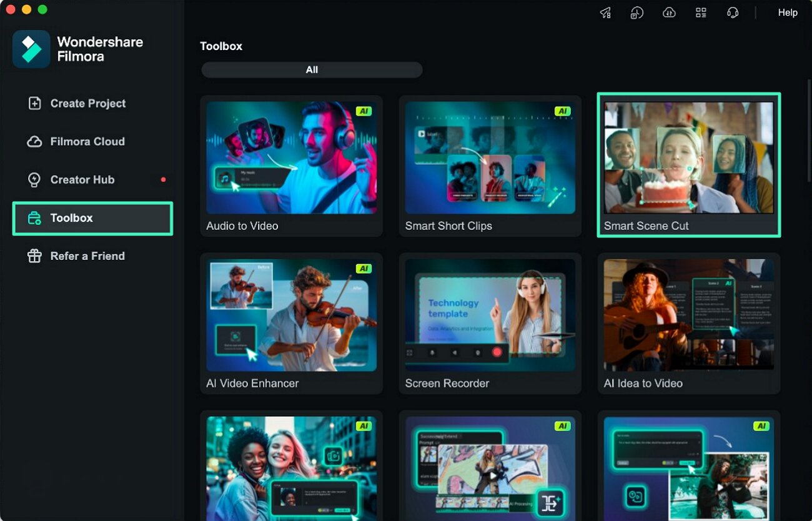Open the bottom-row card with graffiti skater clip
Screen dimensions: 812x521
tap(490, 469)
